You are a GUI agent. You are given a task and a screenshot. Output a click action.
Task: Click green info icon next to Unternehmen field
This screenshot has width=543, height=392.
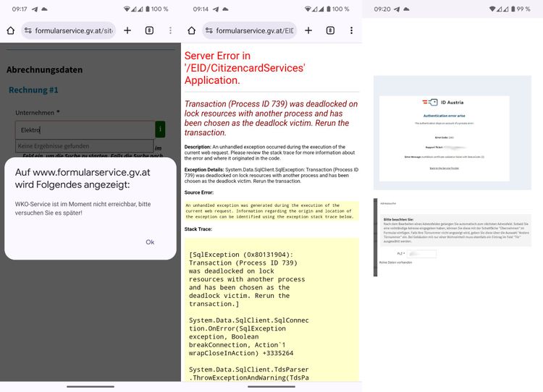160,129
